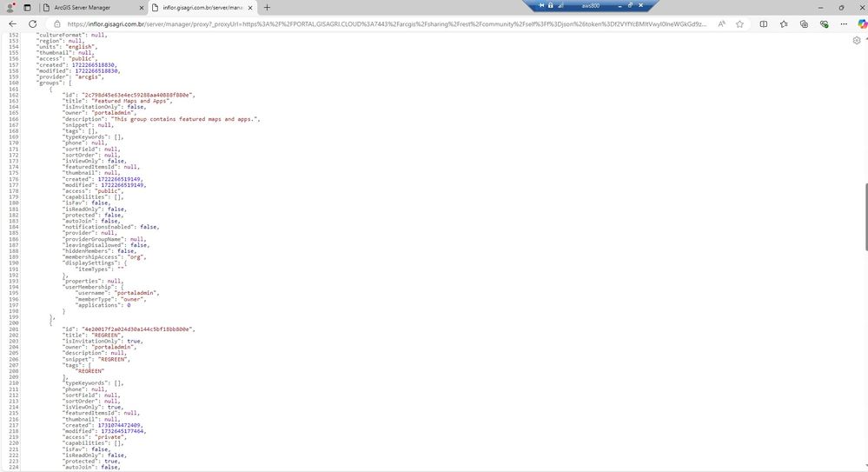Screen dimensions: 868x472
Task: Minimize the aws800 remote session
Action: [620, 5]
